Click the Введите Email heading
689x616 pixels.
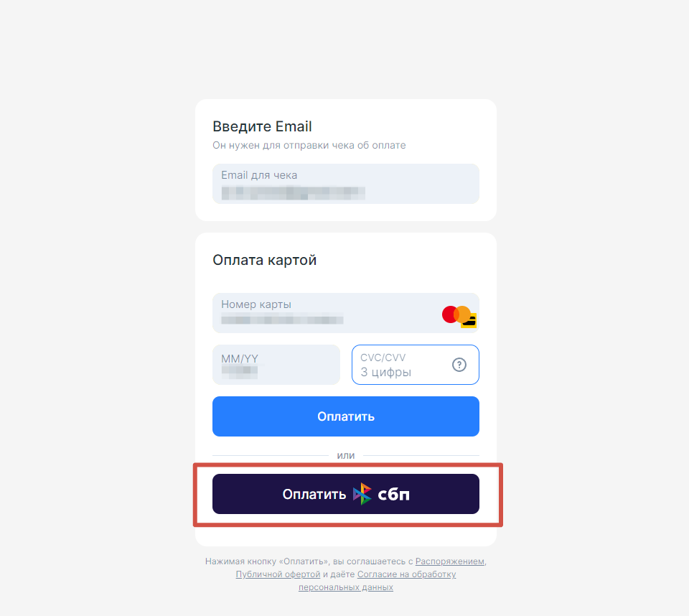tap(262, 127)
